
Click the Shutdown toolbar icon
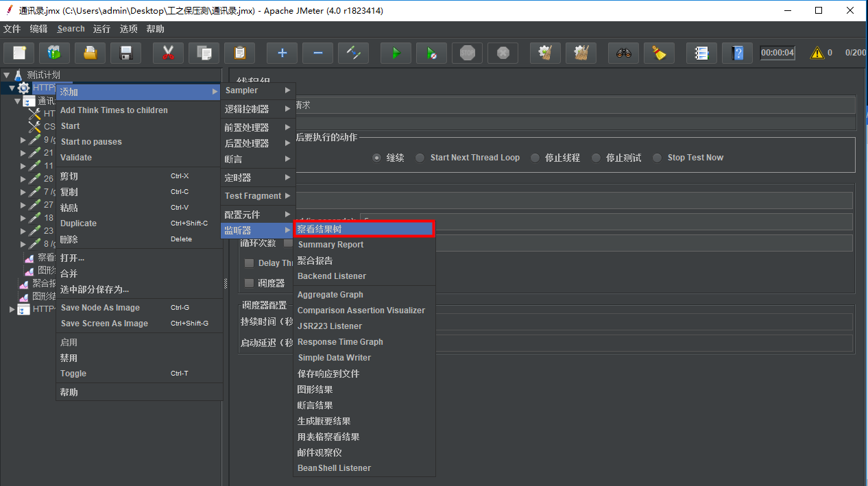503,53
